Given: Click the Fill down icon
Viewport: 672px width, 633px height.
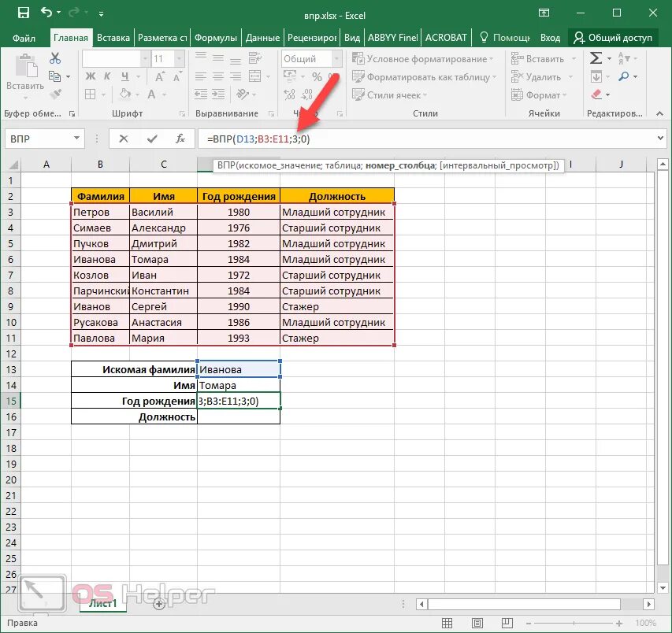Looking at the screenshot, I should (x=596, y=76).
